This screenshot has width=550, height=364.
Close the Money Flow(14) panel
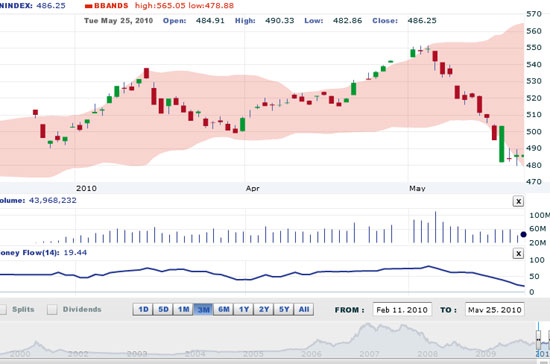pyautogui.click(x=518, y=253)
